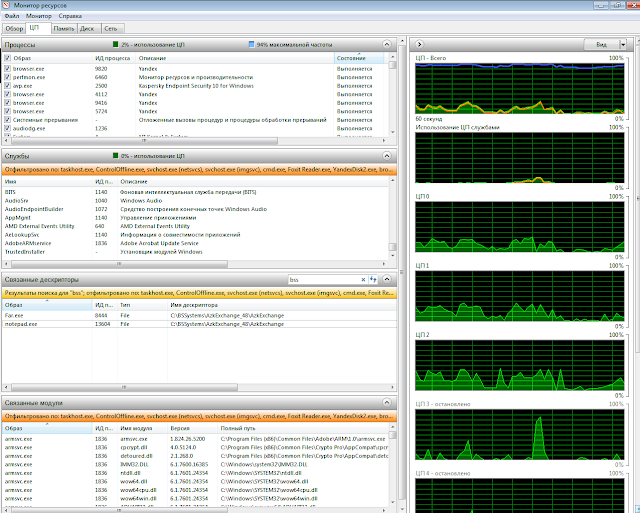Screen dimensions: 640x513
Task: Click the Связанные модули vertical scrollbar thumb
Action: tap(392, 435)
